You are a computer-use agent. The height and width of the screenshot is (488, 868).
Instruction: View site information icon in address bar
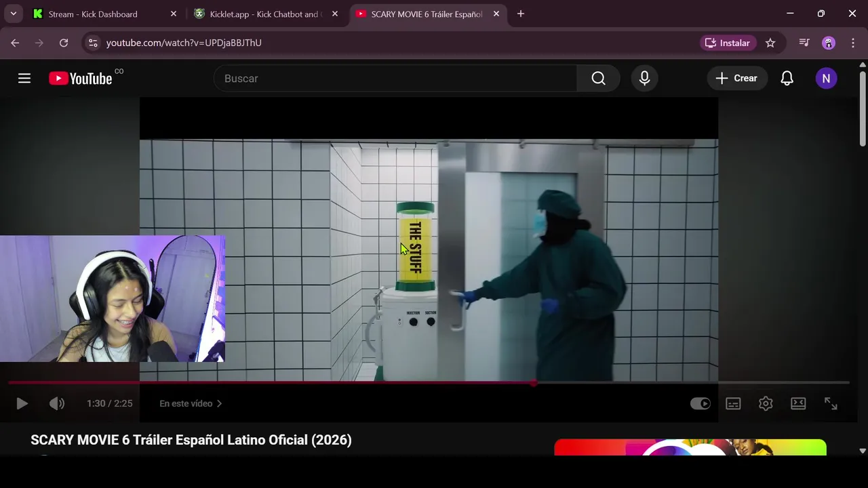[x=94, y=43]
